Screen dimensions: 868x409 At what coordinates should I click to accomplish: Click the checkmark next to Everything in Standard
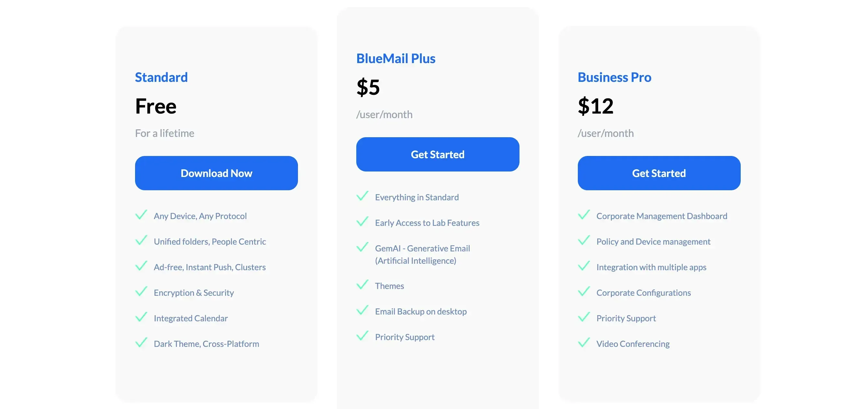pos(363,196)
